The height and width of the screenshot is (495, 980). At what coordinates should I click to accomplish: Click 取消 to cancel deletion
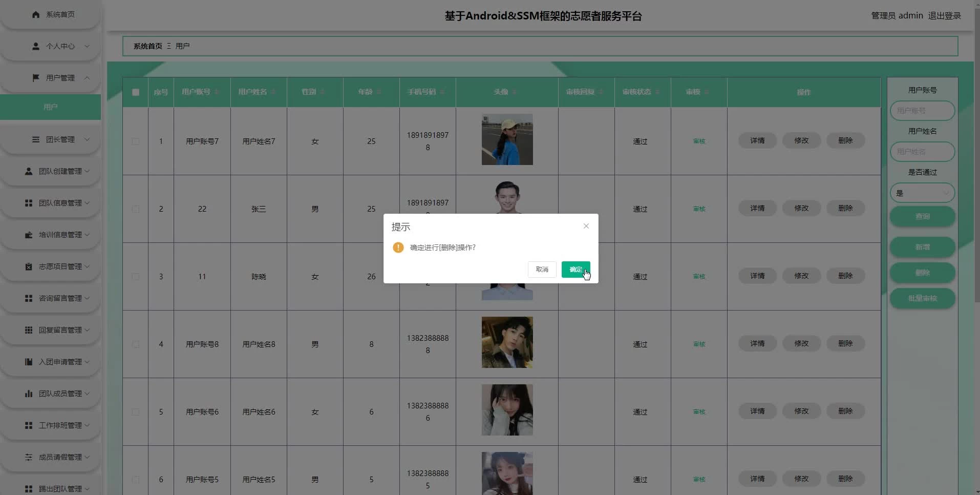point(542,270)
